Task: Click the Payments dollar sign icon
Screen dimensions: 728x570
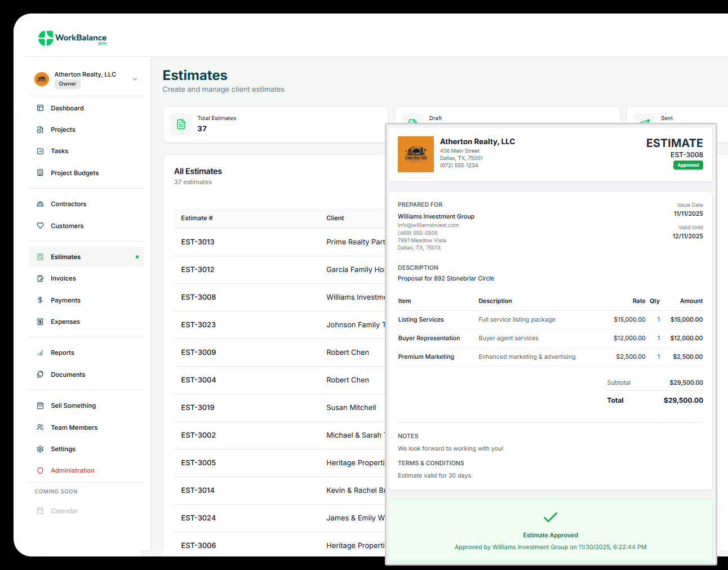Action: pos(40,300)
